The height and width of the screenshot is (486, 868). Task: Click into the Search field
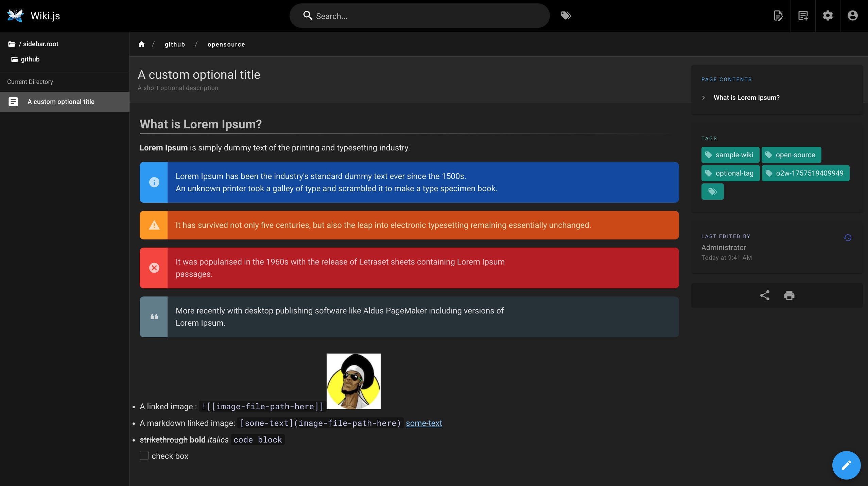click(425, 16)
